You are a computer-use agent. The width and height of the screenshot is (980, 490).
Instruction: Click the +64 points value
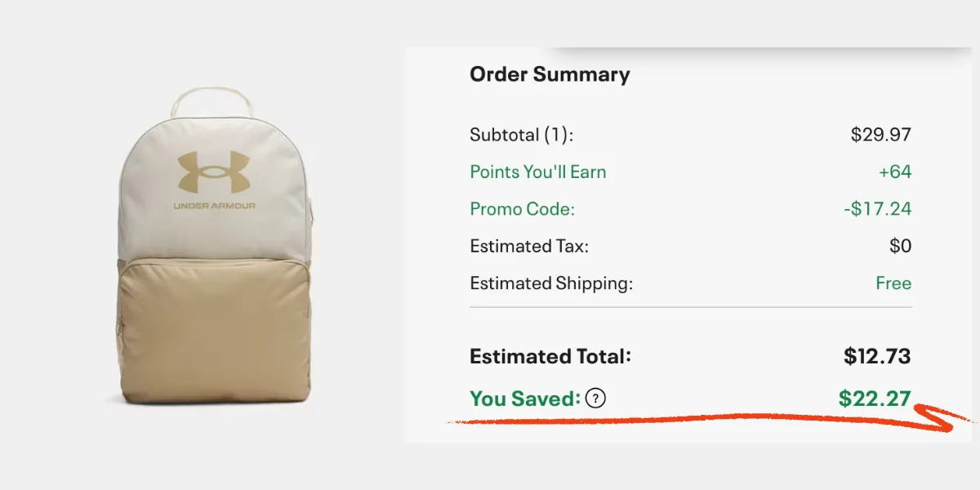893,172
